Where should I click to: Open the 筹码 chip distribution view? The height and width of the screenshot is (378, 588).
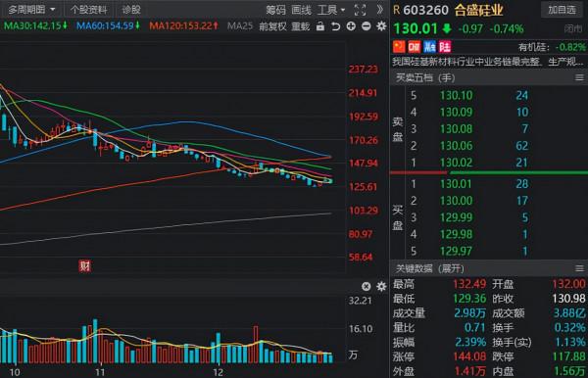coord(275,10)
